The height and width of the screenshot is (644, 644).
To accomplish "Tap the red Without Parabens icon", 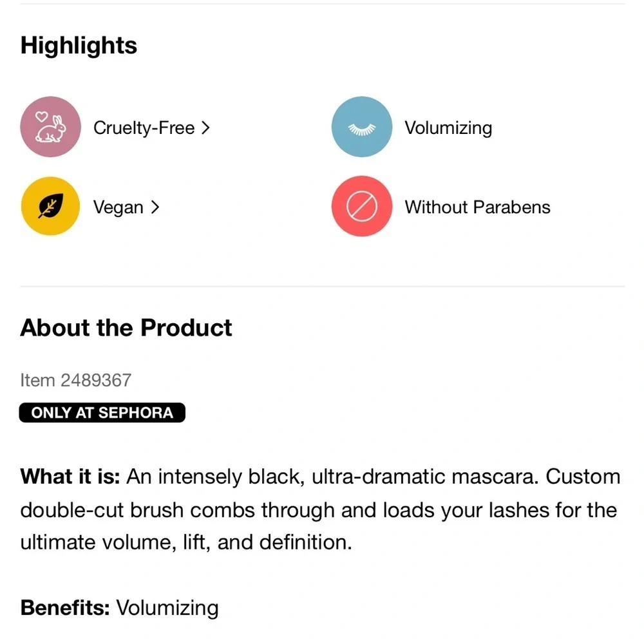I will click(362, 206).
